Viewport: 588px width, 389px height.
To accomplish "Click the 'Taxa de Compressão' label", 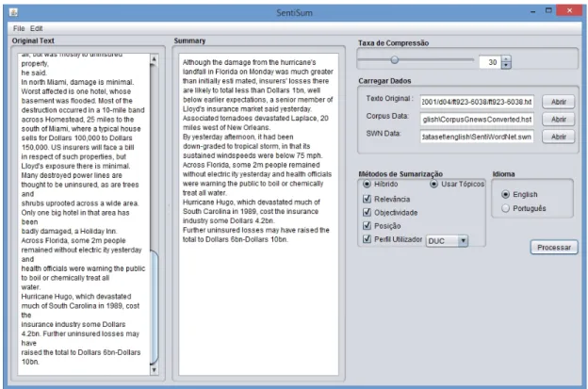I will pos(393,43).
